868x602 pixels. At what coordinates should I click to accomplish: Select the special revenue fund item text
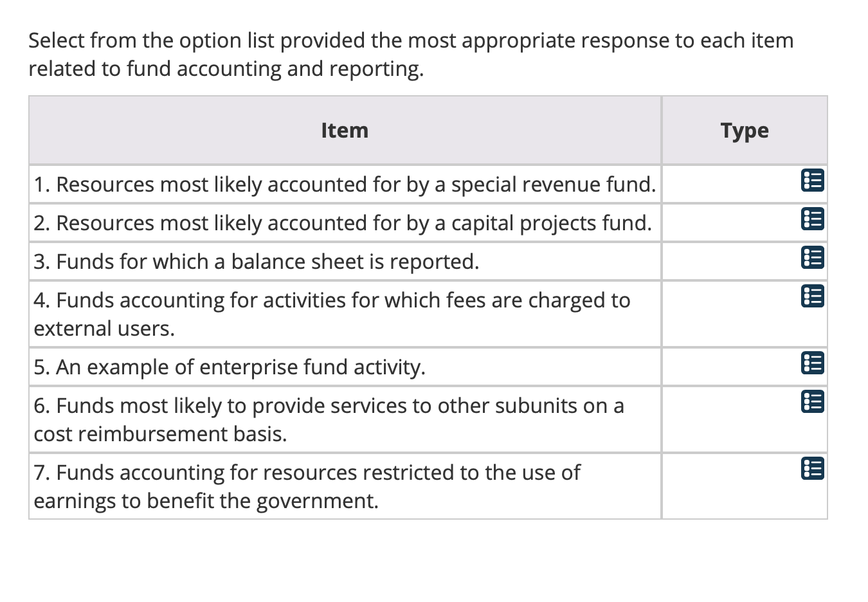[345, 185]
